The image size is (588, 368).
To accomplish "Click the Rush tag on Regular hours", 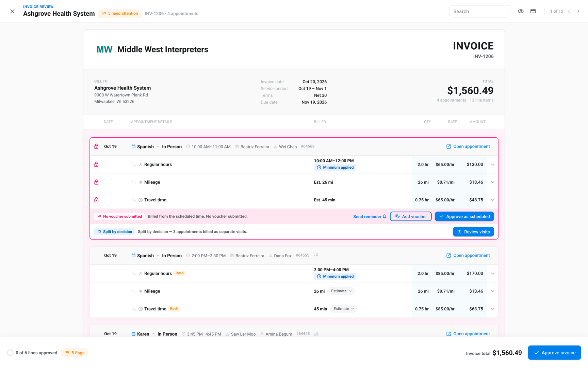I will 180,273.
